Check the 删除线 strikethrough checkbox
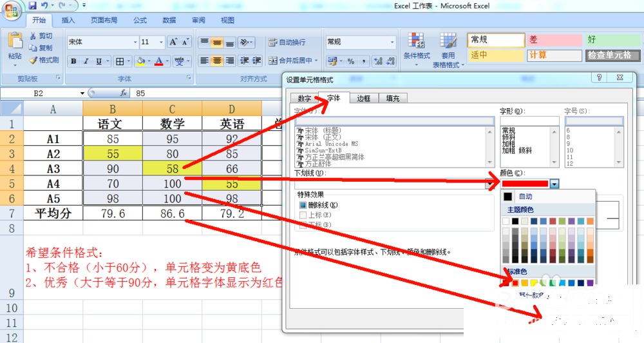The image size is (644, 343). pyautogui.click(x=303, y=205)
